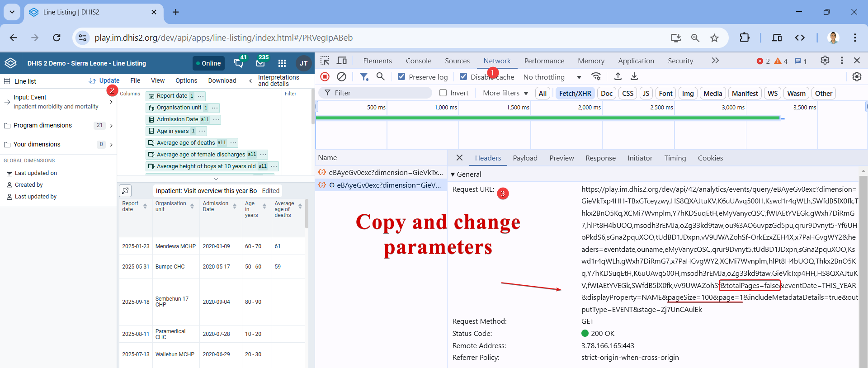This screenshot has width=868, height=368.
Task: Export HAR file with download icon
Action: tap(634, 77)
